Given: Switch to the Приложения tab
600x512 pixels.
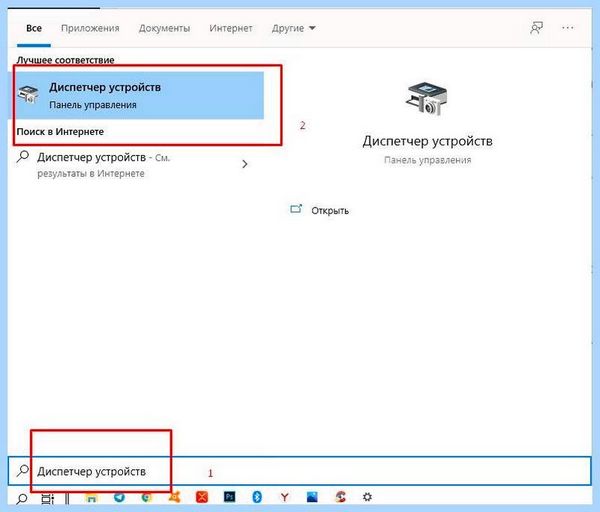Looking at the screenshot, I should tap(90, 28).
